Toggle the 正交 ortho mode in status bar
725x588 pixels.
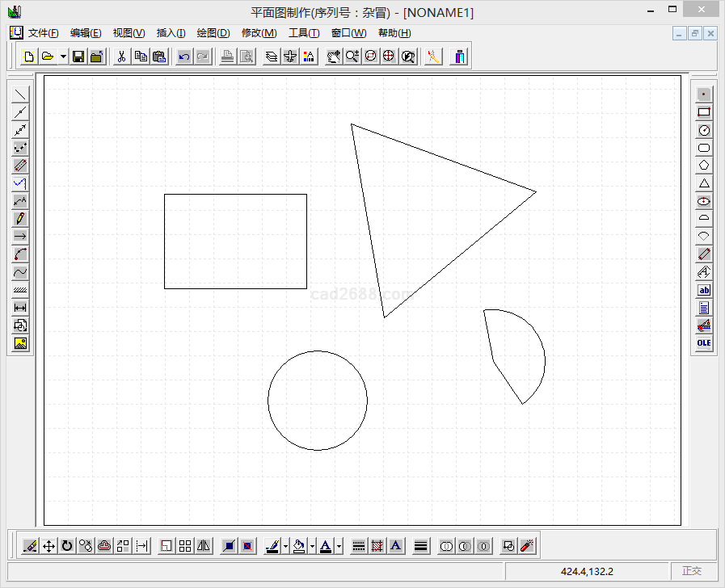692,571
